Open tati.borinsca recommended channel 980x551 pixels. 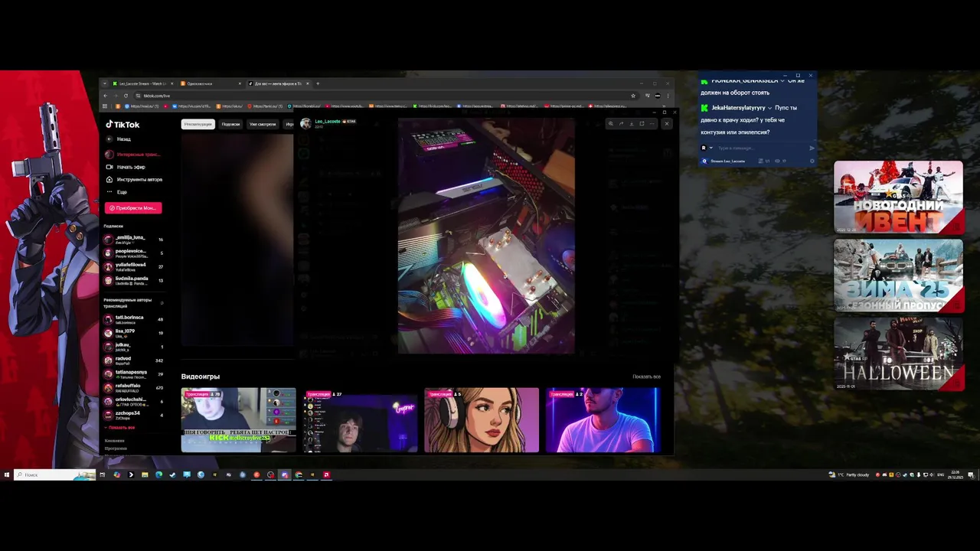point(134,319)
